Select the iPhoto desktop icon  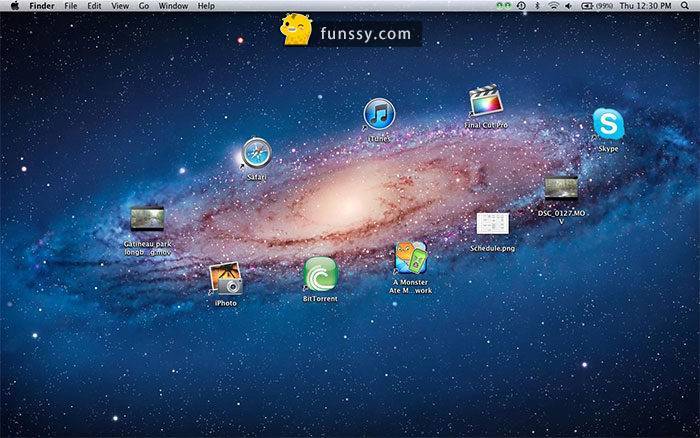[x=226, y=278]
